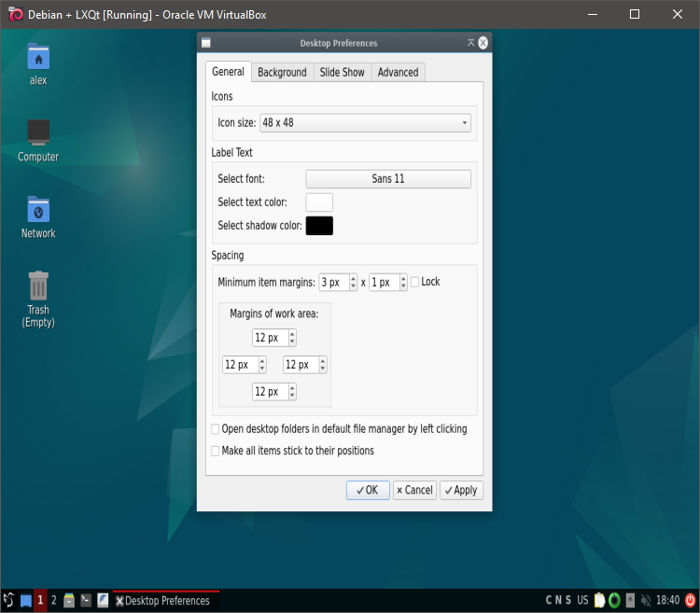Check Make all items stick to positions

point(216,451)
